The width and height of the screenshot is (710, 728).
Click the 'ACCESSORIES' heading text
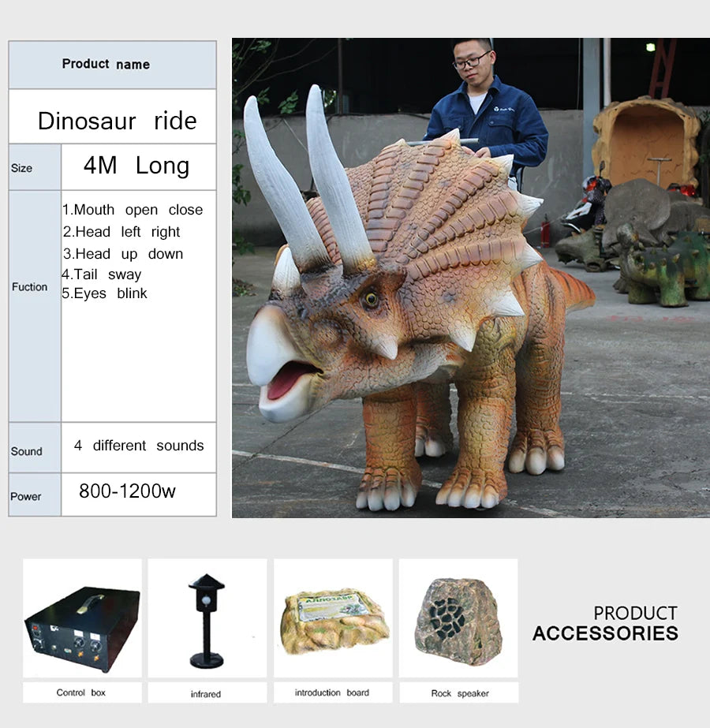click(606, 634)
